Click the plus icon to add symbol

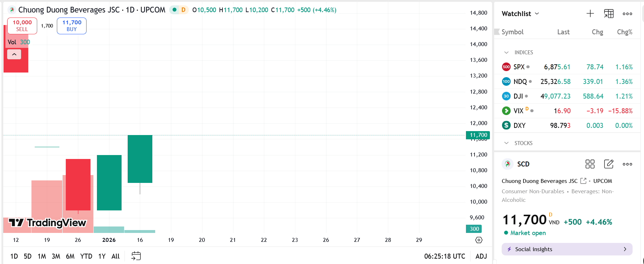[x=590, y=14]
